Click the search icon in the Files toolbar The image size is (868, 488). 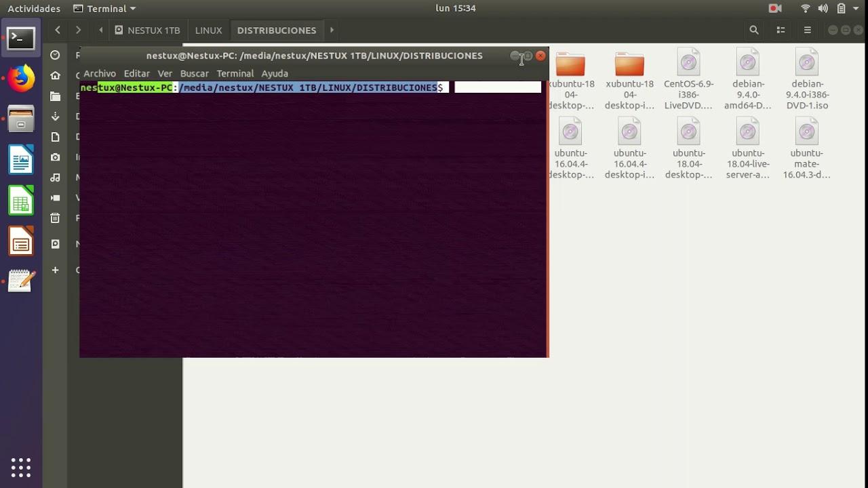coord(753,30)
